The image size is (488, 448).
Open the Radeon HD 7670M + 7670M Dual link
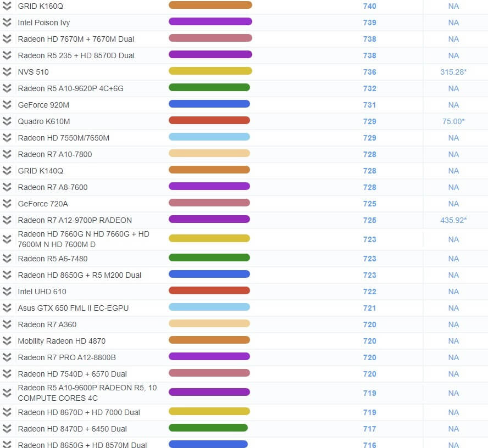click(x=76, y=39)
